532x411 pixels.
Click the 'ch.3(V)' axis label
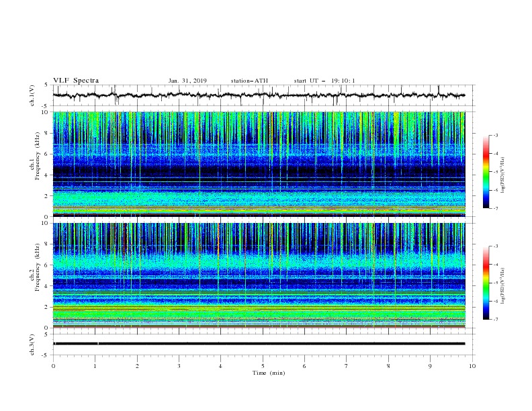point(32,345)
